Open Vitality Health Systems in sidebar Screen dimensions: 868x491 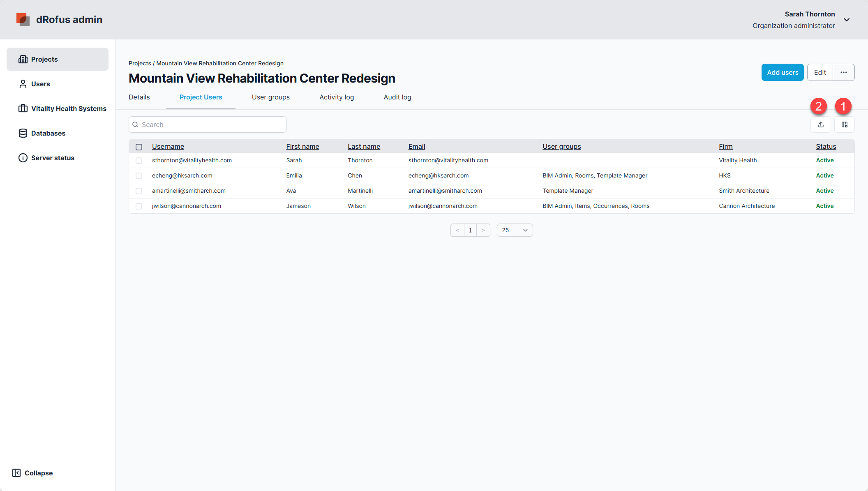click(x=69, y=108)
